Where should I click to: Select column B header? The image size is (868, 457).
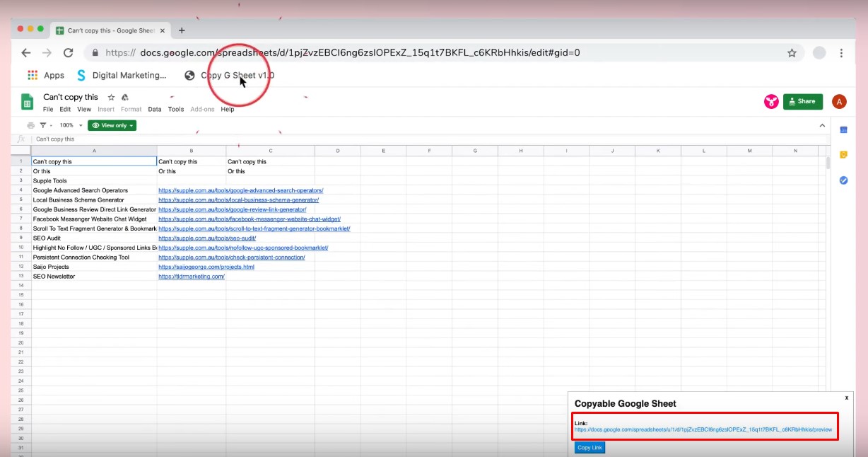point(192,151)
